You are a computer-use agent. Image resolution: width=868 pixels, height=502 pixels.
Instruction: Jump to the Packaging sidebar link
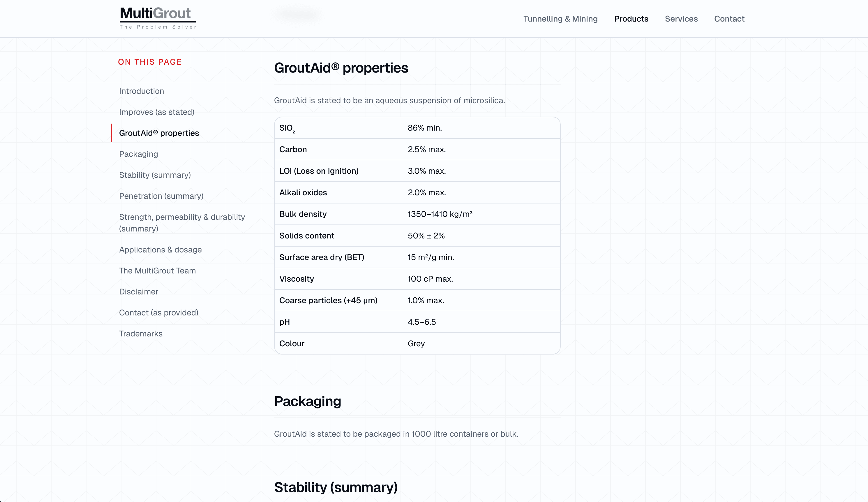tap(138, 154)
